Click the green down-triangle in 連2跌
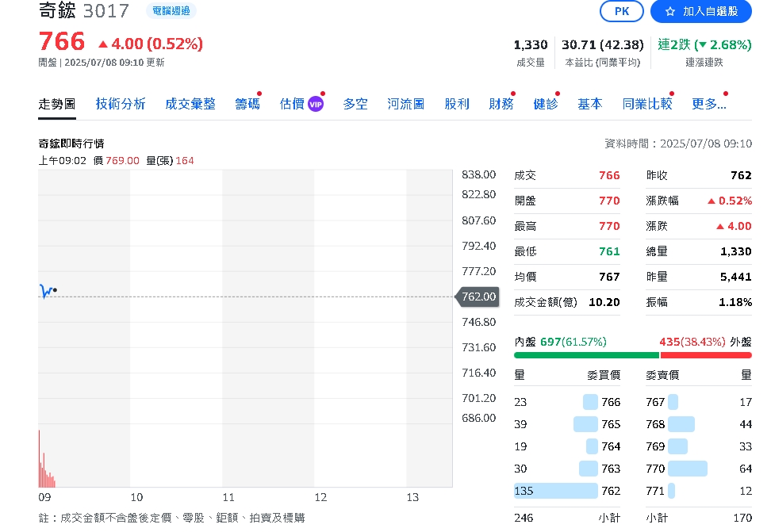 (x=702, y=45)
